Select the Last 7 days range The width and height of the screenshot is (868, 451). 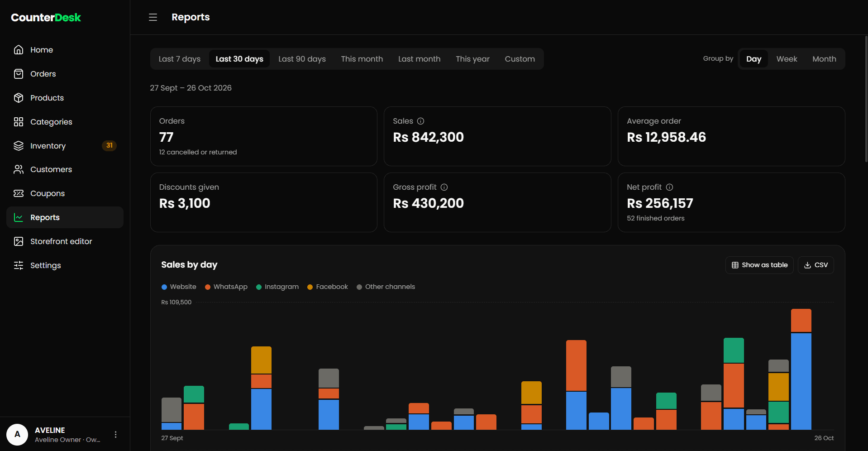[180, 59]
